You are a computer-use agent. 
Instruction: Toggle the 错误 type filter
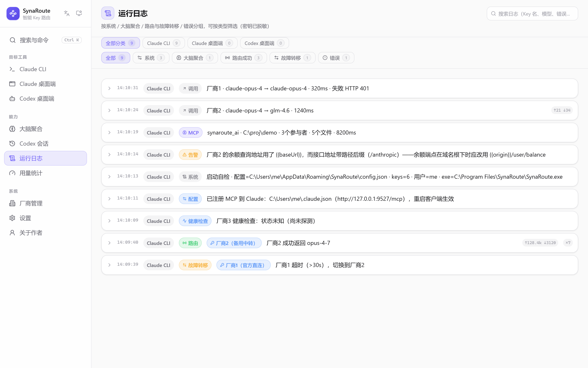pos(336,58)
